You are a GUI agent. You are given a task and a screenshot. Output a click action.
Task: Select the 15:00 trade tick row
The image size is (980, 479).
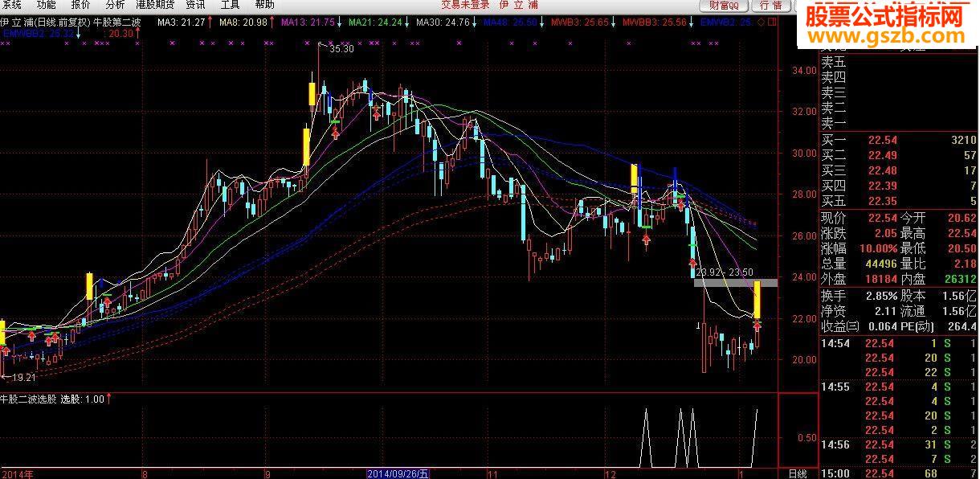899,473
